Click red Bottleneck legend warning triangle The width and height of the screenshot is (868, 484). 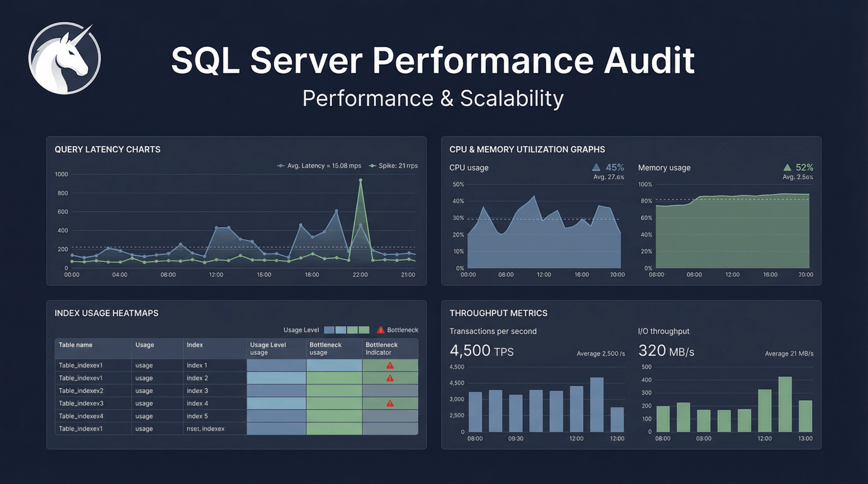click(381, 330)
